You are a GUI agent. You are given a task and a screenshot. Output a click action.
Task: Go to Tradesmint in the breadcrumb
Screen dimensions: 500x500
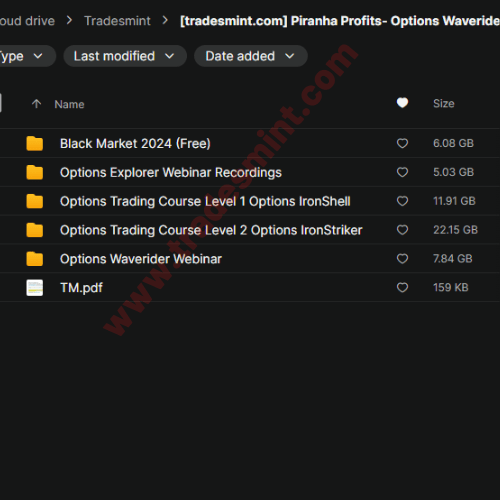117,21
